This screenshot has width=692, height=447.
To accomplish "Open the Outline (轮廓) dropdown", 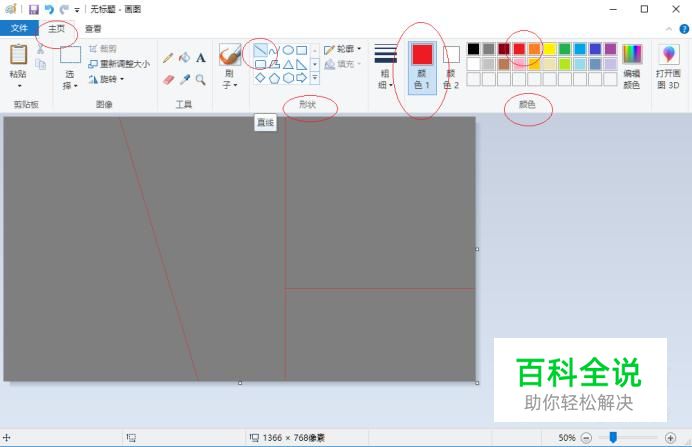I will pyautogui.click(x=343, y=49).
